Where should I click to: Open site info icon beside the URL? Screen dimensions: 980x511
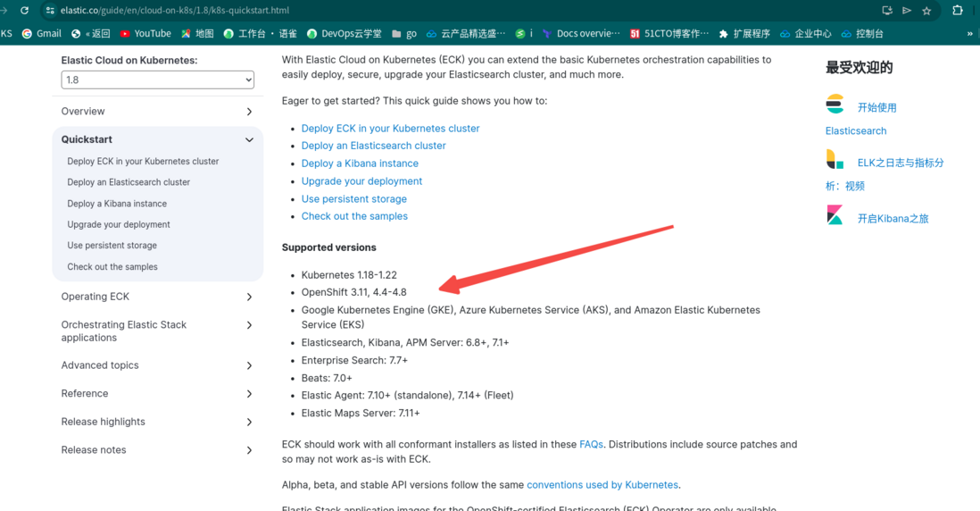pyautogui.click(x=50, y=11)
